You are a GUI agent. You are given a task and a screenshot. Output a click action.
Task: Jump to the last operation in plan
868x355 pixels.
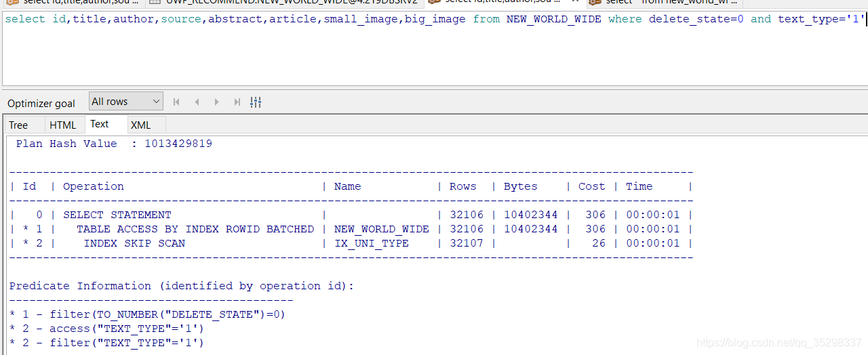click(x=237, y=102)
